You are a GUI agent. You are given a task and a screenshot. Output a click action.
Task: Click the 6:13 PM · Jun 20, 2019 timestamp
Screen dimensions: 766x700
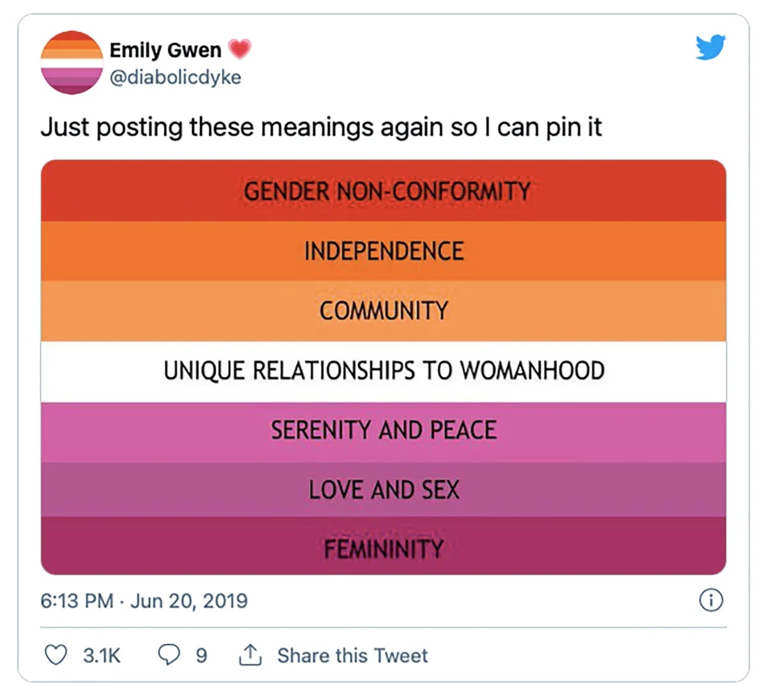tap(144, 601)
